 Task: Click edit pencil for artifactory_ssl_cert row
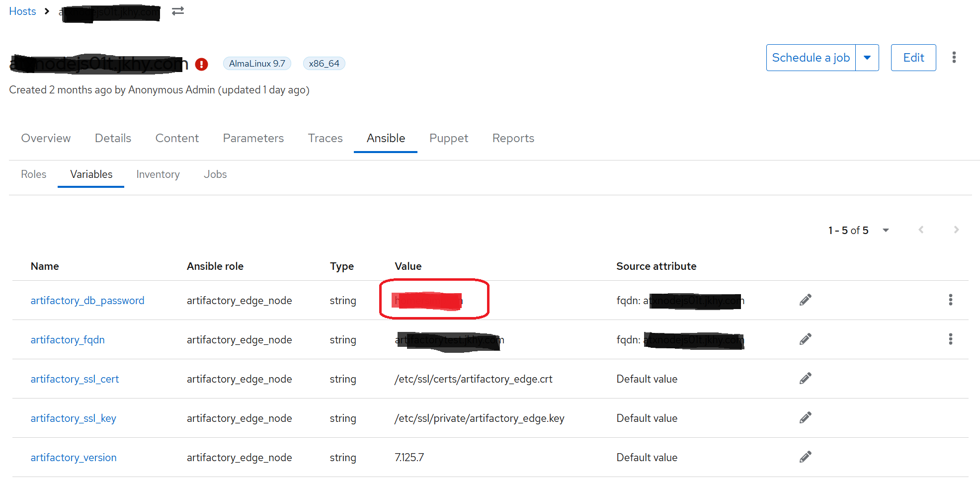point(805,378)
